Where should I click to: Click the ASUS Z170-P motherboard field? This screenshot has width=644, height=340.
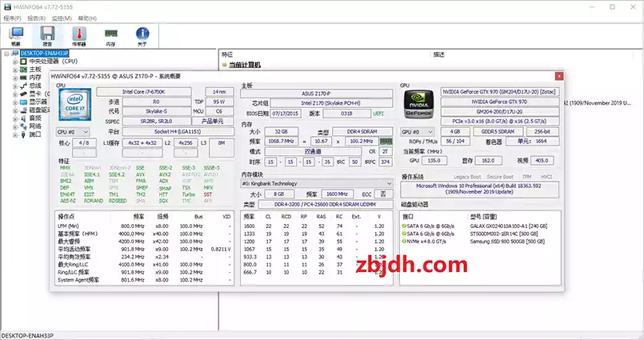[316, 94]
